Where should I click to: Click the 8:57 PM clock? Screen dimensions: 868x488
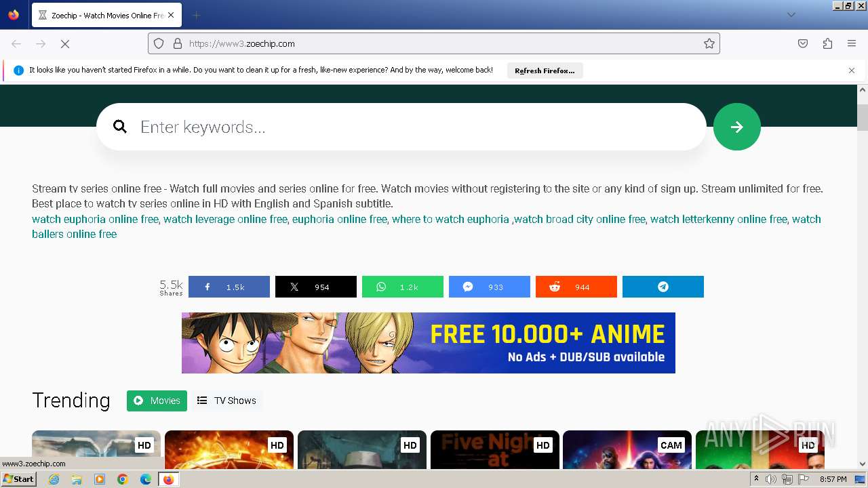pyautogui.click(x=833, y=479)
